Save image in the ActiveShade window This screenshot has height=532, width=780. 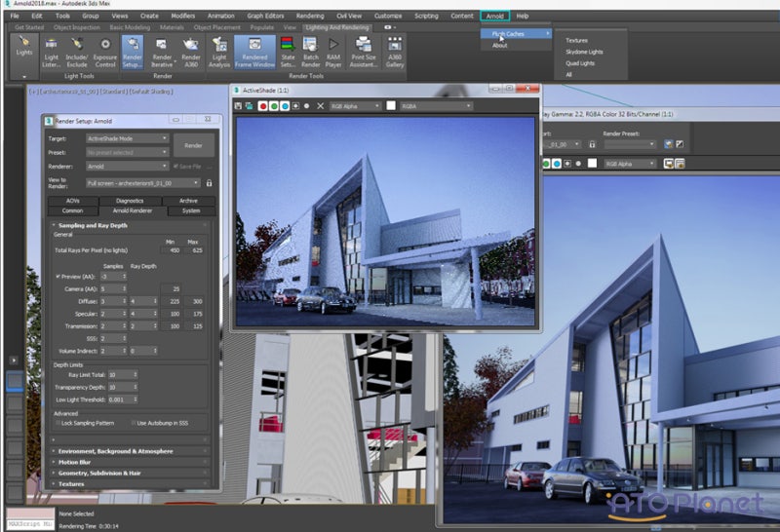(238, 106)
